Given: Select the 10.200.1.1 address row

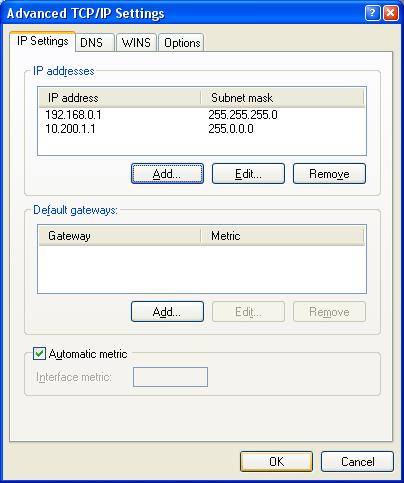Looking at the screenshot, I should point(202,129).
